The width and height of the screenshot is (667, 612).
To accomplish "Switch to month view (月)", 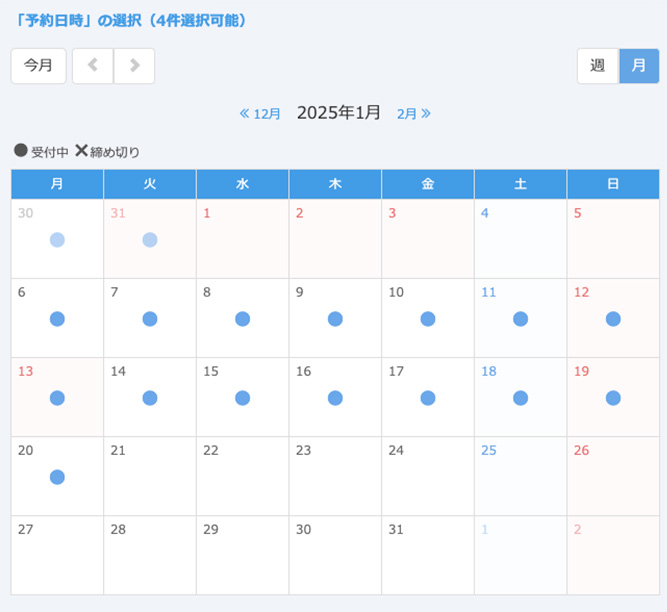I will click(639, 66).
